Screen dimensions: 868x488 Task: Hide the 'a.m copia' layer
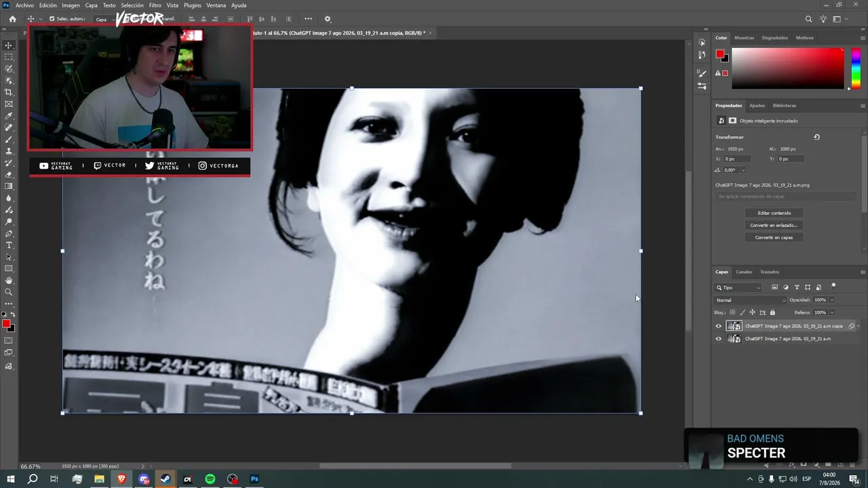(x=719, y=326)
